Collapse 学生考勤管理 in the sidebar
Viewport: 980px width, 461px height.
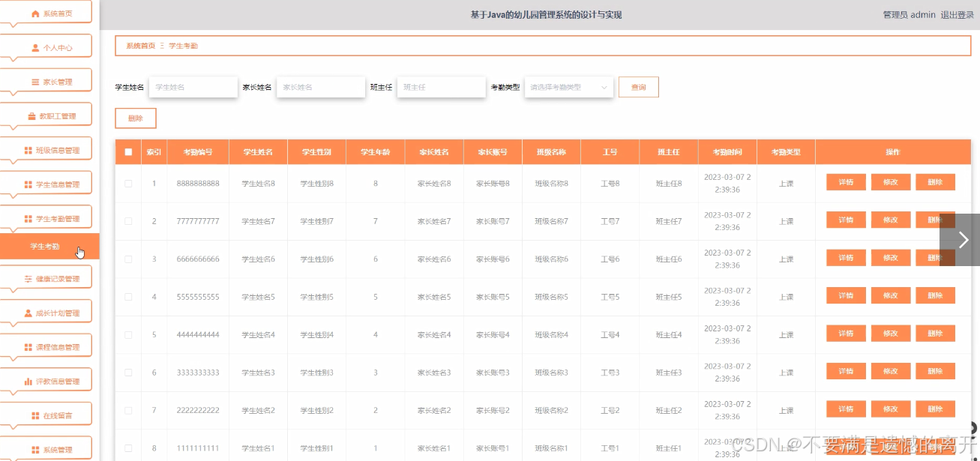(46, 219)
